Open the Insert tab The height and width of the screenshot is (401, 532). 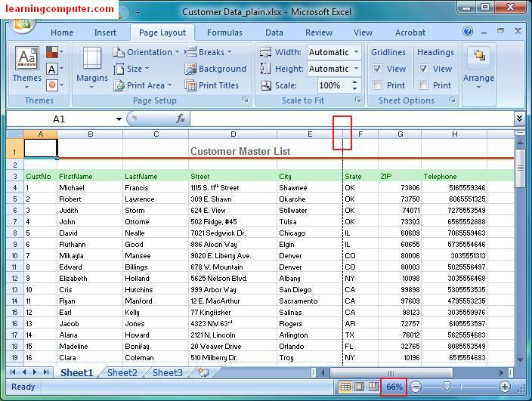point(105,32)
